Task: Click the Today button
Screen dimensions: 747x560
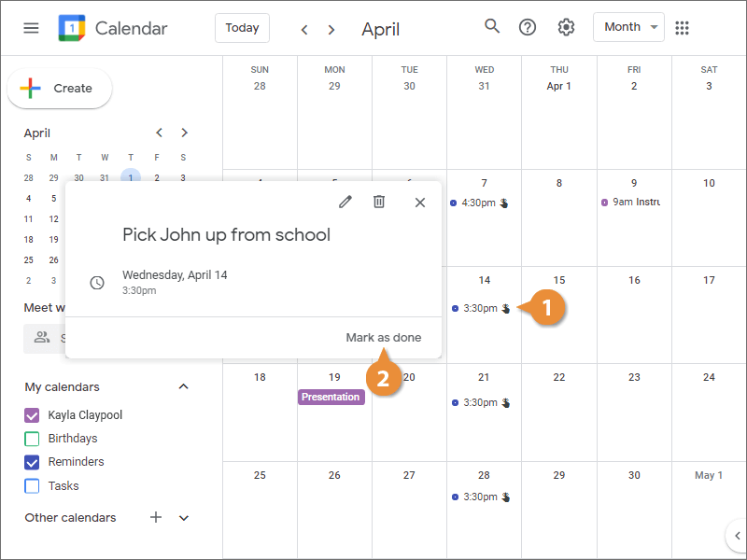Action: [242, 28]
